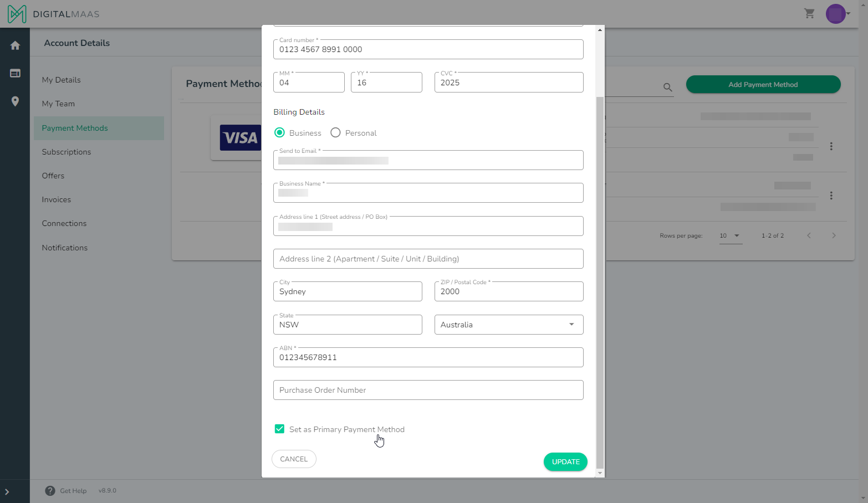
Task: Click the 1-2 of 2 pagination text
Action: 773,235
